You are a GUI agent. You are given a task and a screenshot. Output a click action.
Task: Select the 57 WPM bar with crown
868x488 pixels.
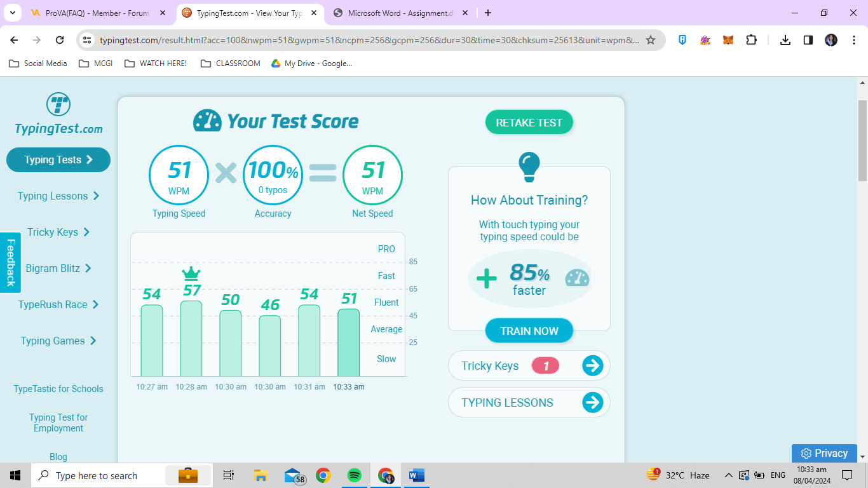point(191,338)
